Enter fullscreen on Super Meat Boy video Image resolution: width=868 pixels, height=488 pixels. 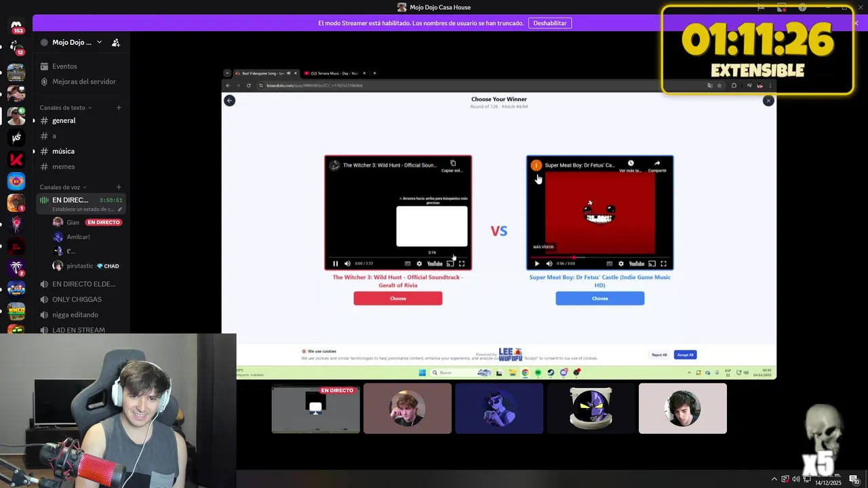pos(663,264)
